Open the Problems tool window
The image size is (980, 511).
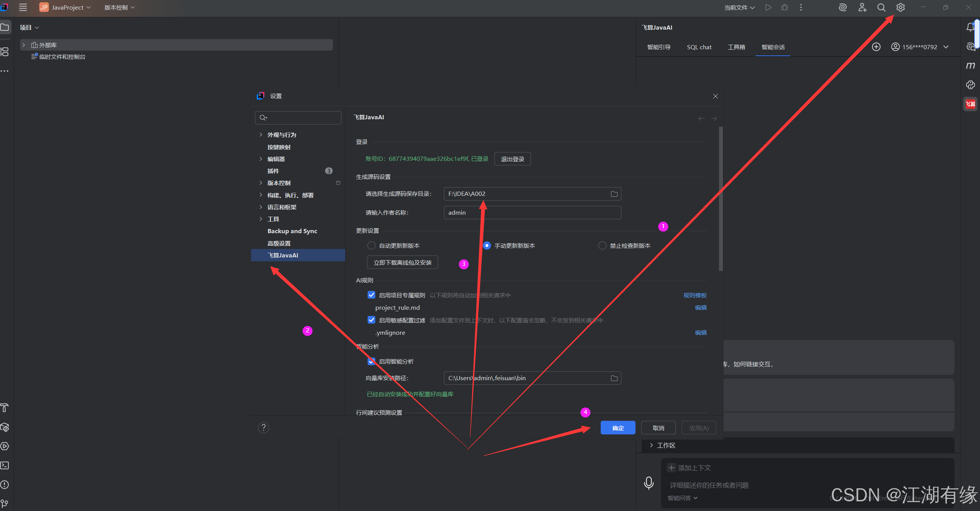(x=5, y=484)
